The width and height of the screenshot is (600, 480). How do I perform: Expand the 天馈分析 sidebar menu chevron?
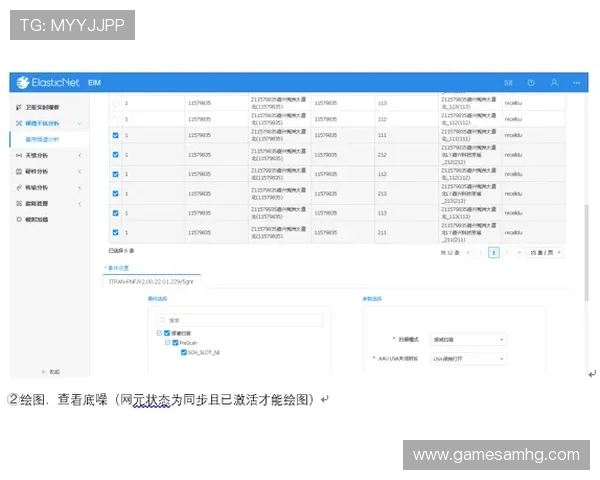pyautogui.click(x=80, y=155)
